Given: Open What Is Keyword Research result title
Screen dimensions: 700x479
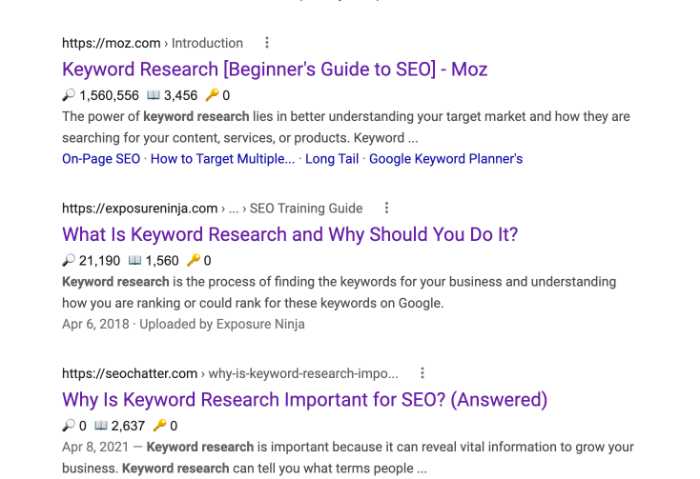Looking at the screenshot, I should 290,234.
